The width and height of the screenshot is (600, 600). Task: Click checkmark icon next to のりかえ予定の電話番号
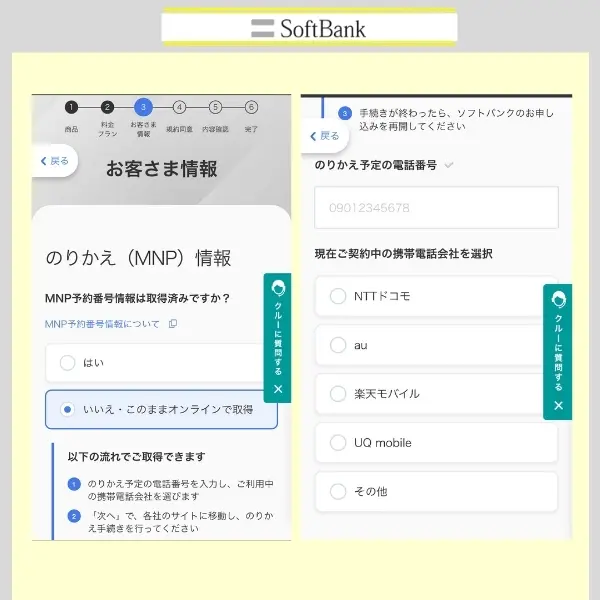point(449,165)
